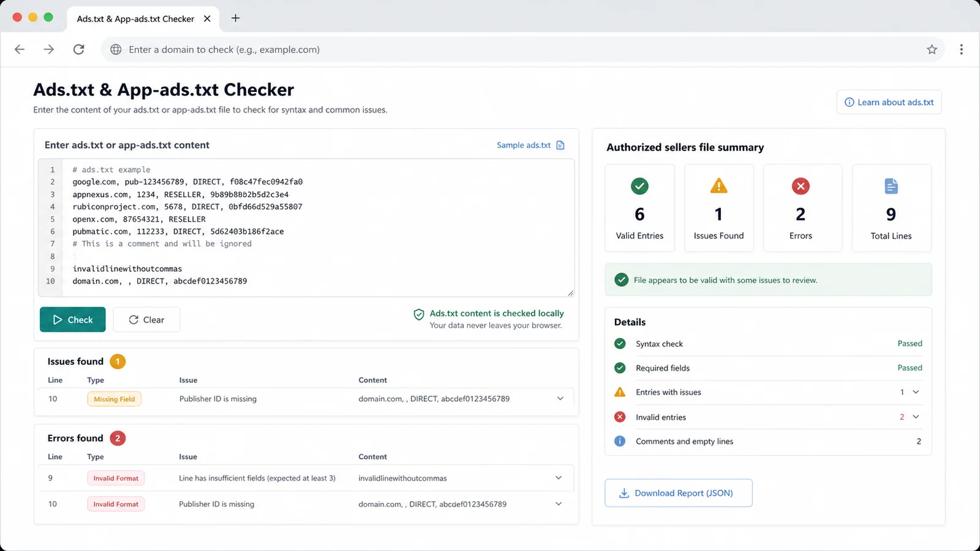Click the shield icon for local checking
This screenshot has height=551, width=980.
[419, 315]
